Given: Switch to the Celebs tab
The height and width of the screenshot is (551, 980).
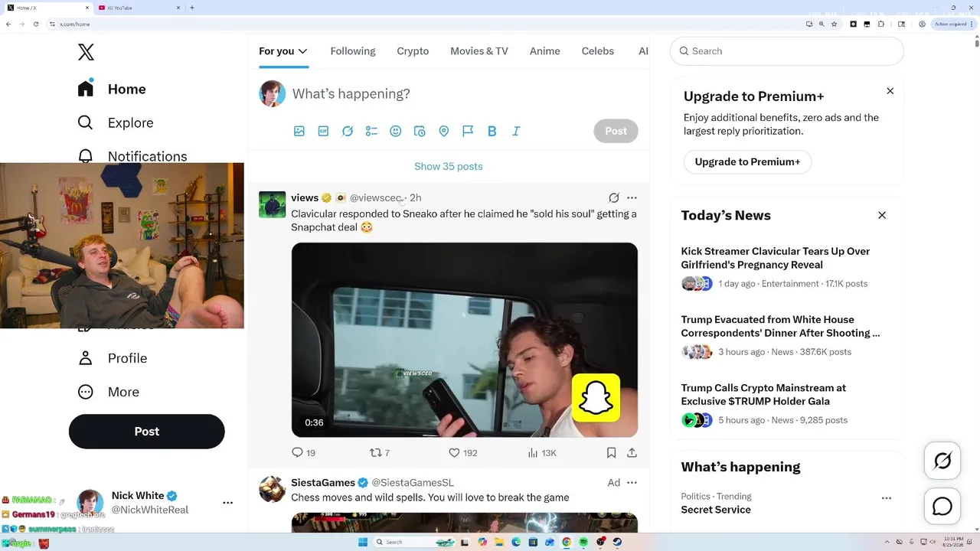Looking at the screenshot, I should [x=598, y=51].
